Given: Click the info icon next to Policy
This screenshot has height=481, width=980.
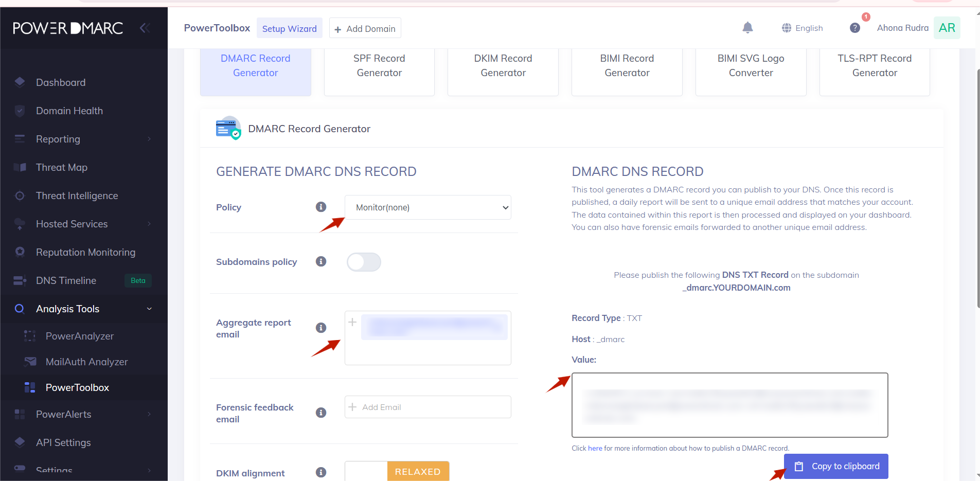Looking at the screenshot, I should [x=321, y=207].
